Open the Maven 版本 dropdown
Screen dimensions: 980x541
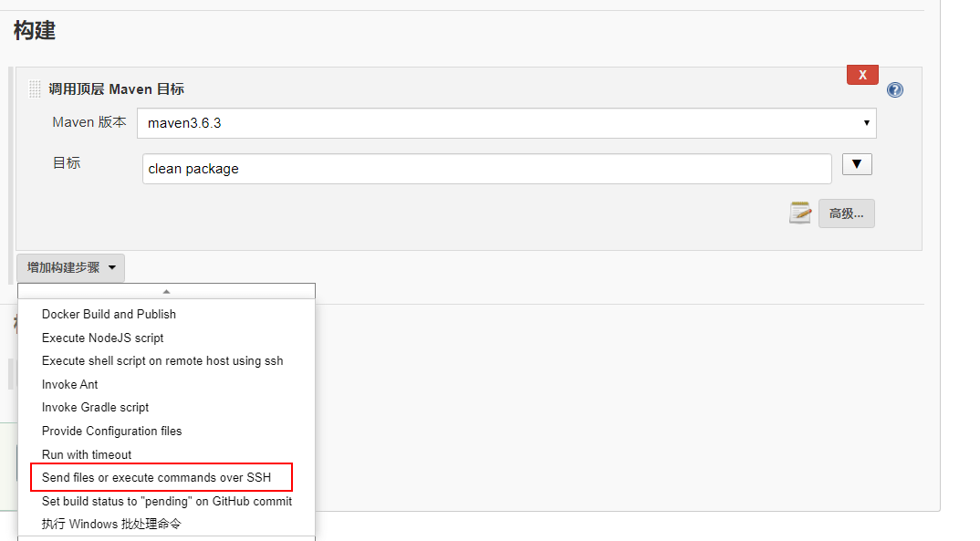coord(506,123)
